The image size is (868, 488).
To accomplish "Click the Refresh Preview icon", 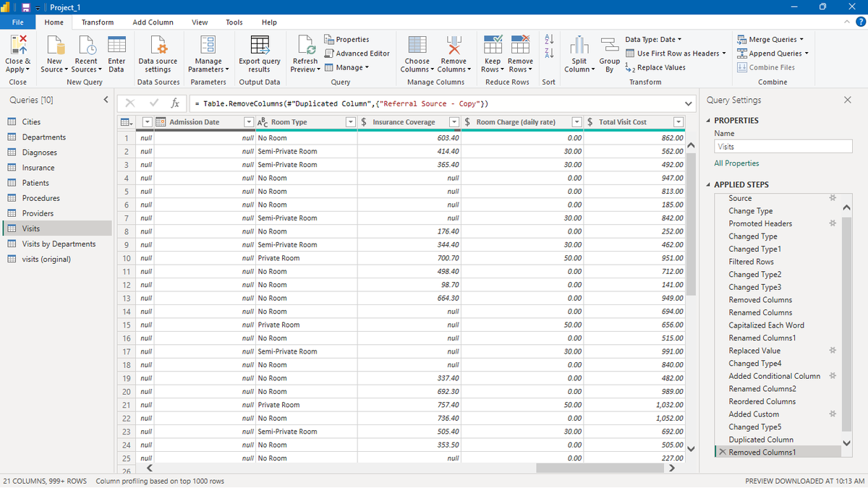I will point(305,45).
